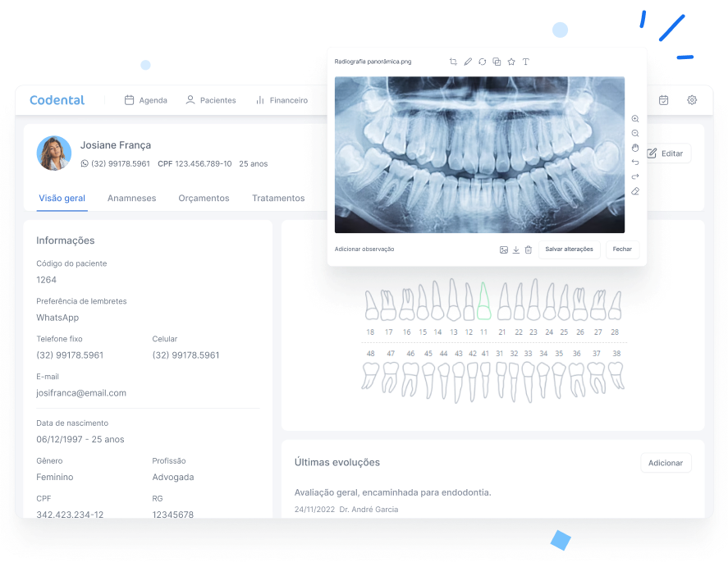Select upper tooth 18 in odontogram
728x572 pixels.
coord(371,305)
